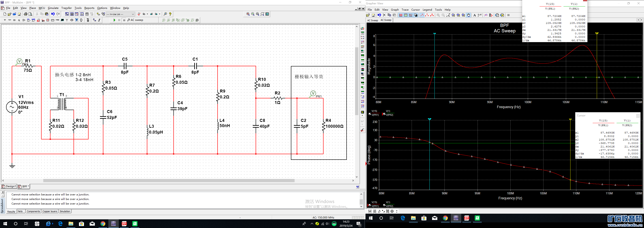Image resolution: width=644 pixels, height=228 pixels.
Task: Open the Simulate menu in Multisim
Action: coord(53,8)
